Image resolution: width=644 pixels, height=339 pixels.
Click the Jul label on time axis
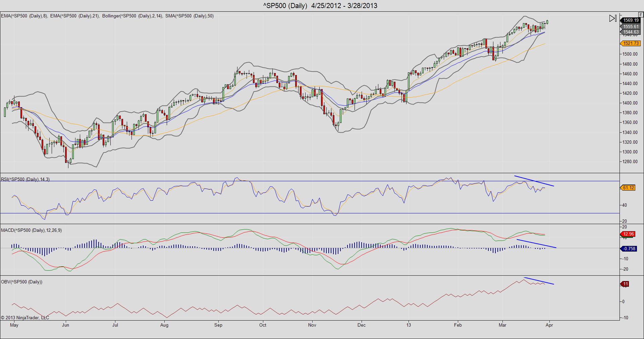[115, 325]
